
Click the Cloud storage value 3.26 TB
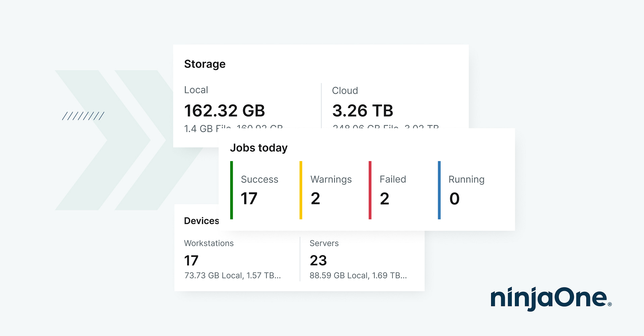(362, 111)
